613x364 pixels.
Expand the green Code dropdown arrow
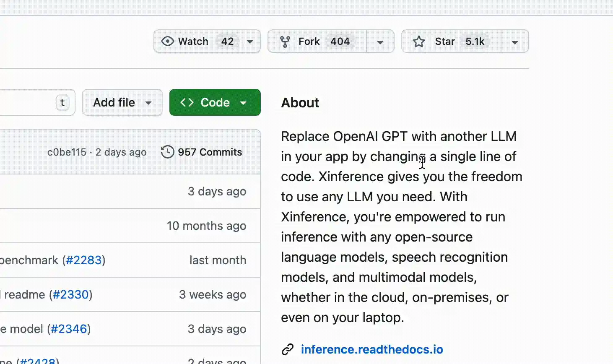pyautogui.click(x=243, y=103)
